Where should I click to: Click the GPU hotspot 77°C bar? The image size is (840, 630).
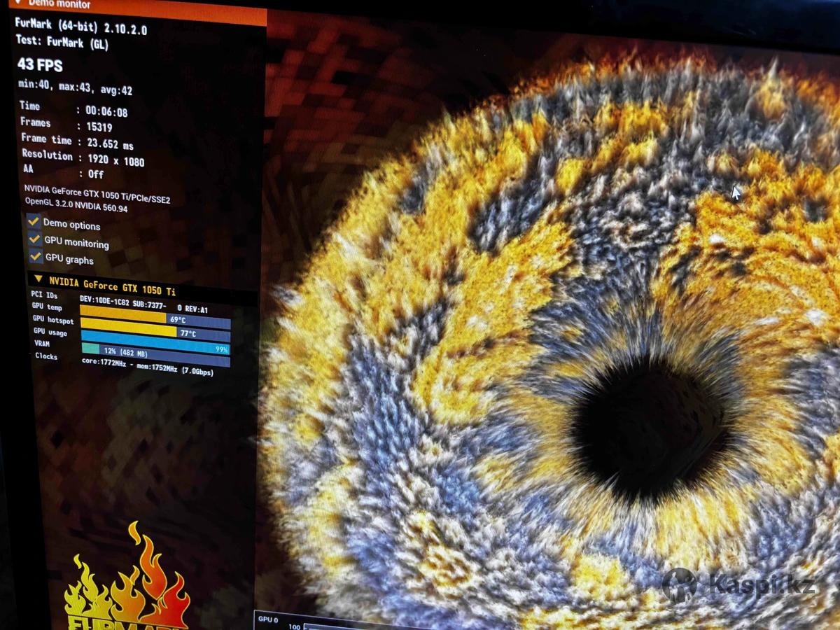coord(155,332)
